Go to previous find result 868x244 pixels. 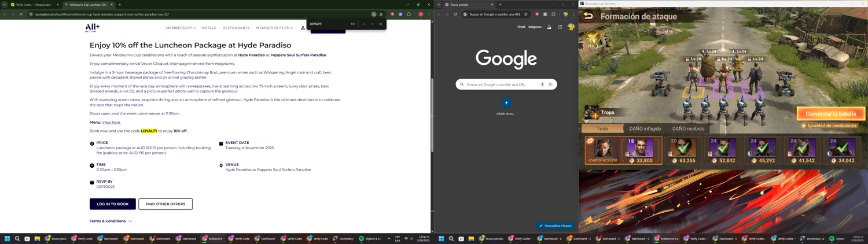coord(364,24)
